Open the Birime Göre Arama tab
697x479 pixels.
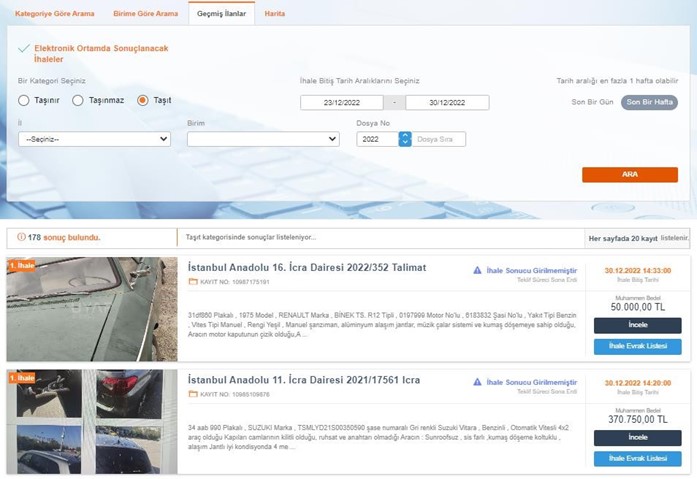pyautogui.click(x=145, y=13)
